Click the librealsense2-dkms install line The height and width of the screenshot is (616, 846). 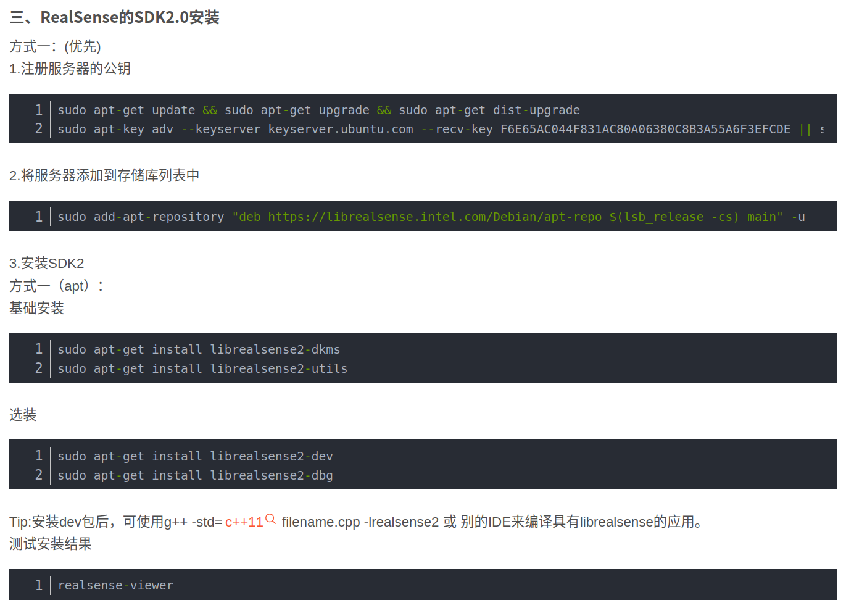[199, 349]
